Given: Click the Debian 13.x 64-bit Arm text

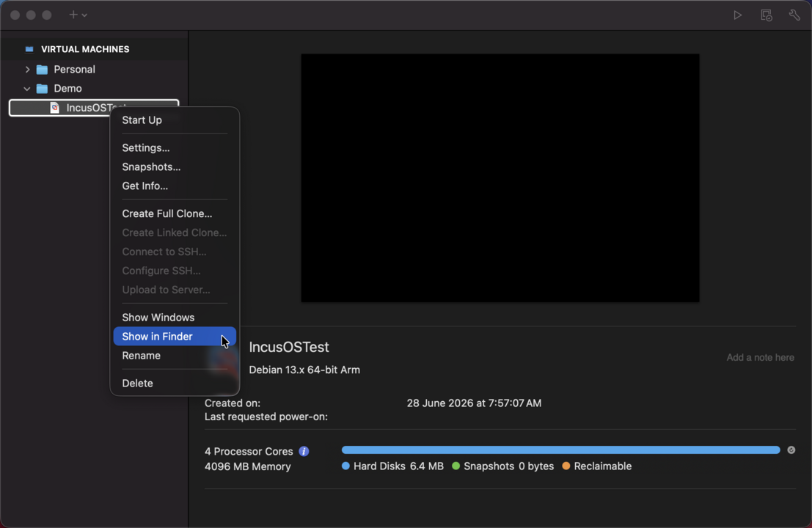Looking at the screenshot, I should (304, 370).
